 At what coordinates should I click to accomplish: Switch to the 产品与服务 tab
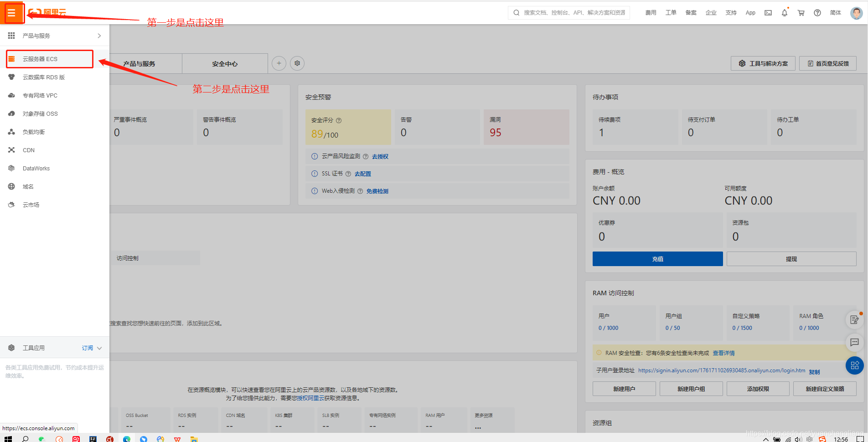tap(139, 64)
